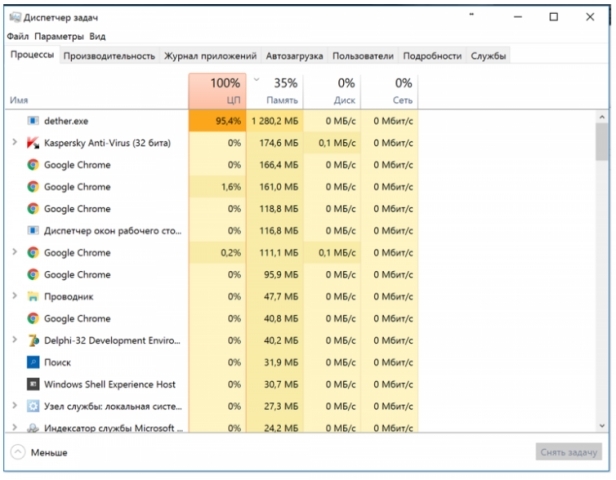Click Chrome icon in 166,4 МБ row
Image resolution: width=616 pixels, height=480 pixels.
pyautogui.click(x=33, y=165)
